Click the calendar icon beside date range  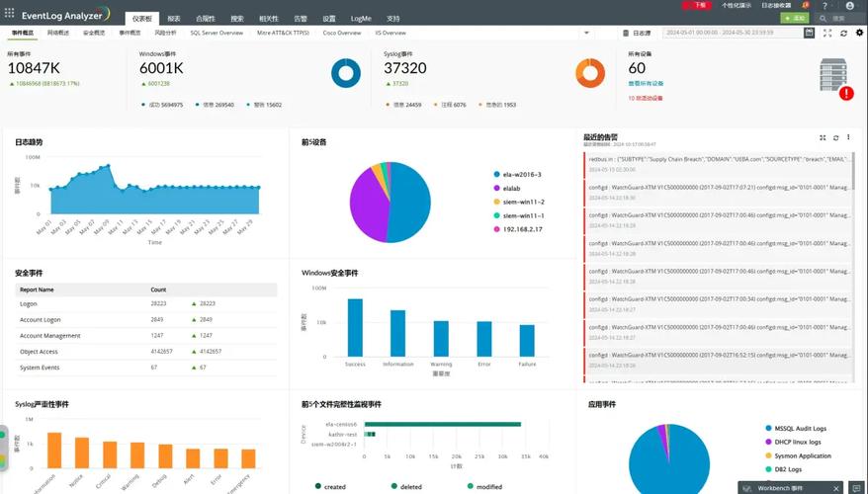(x=810, y=33)
